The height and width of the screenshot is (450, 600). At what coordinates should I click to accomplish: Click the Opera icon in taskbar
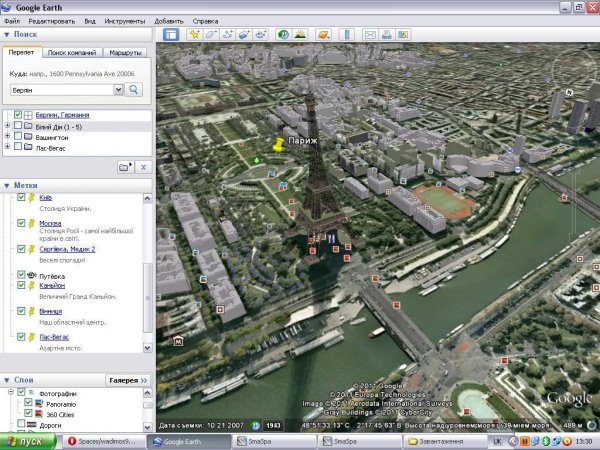[72, 441]
